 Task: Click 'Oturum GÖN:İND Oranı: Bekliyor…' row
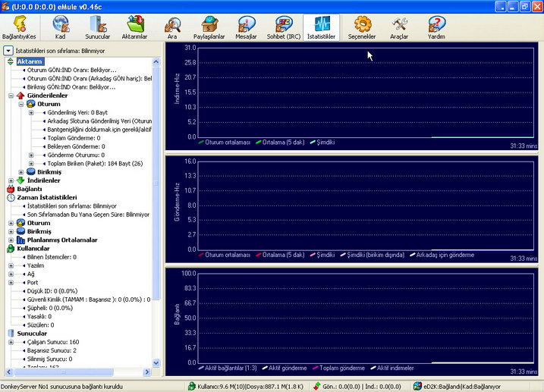[x=72, y=70]
